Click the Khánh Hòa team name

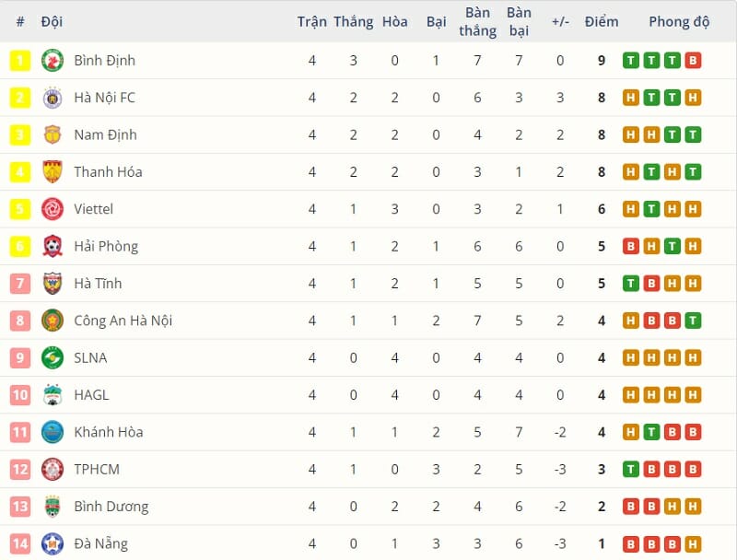coord(108,432)
